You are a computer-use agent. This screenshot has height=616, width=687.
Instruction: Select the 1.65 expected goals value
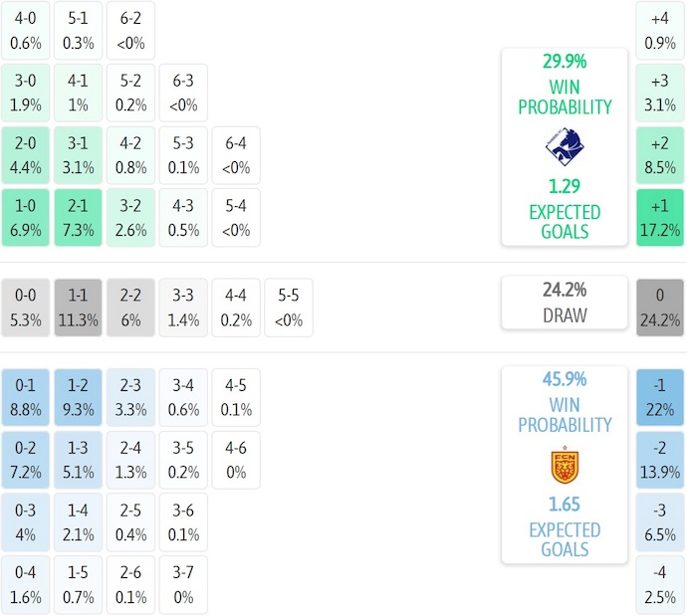pos(565,505)
